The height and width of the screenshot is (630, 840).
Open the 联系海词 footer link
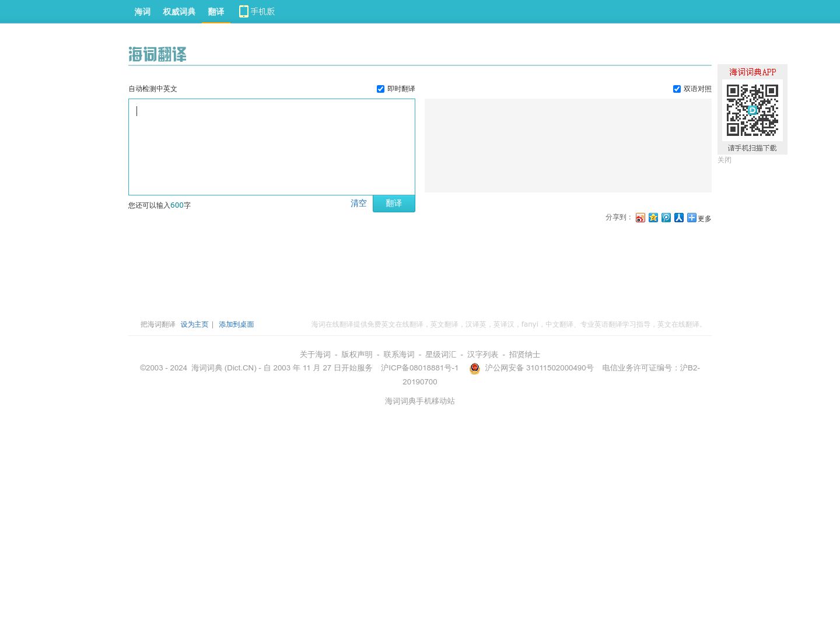pyautogui.click(x=399, y=355)
